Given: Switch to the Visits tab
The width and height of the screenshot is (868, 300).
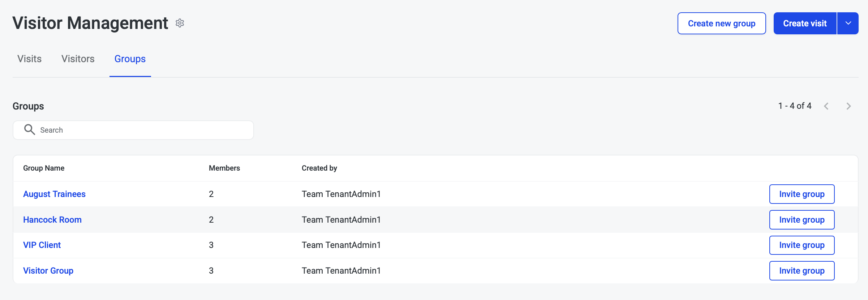Looking at the screenshot, I should pos(30,59).
